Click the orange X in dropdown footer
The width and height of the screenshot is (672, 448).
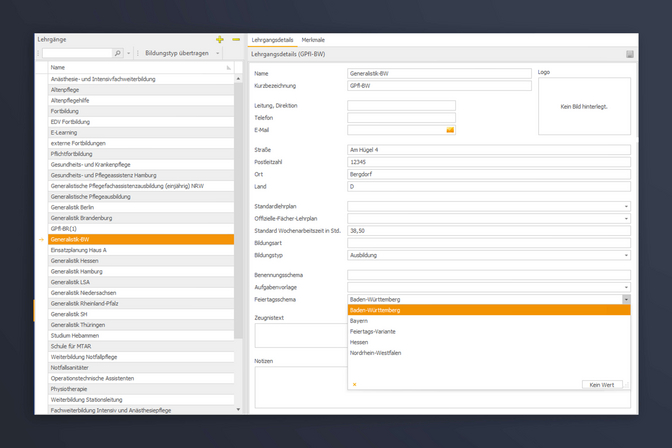[354, 385]
